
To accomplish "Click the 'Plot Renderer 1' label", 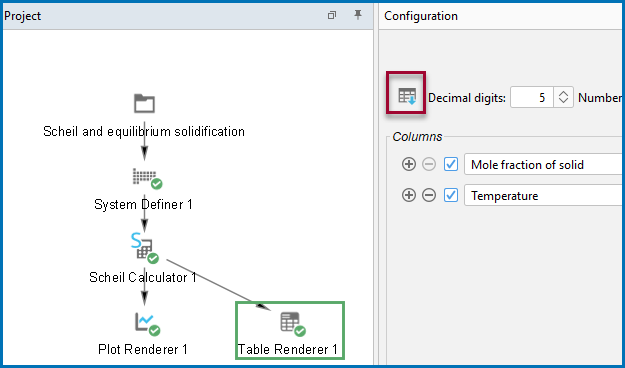I will point(143,349).
